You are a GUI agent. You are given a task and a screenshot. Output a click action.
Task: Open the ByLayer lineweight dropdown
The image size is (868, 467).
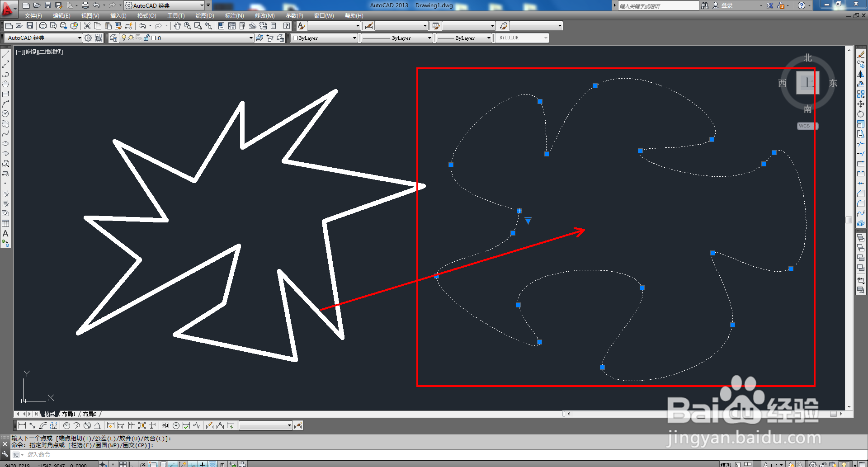point(464,38)
